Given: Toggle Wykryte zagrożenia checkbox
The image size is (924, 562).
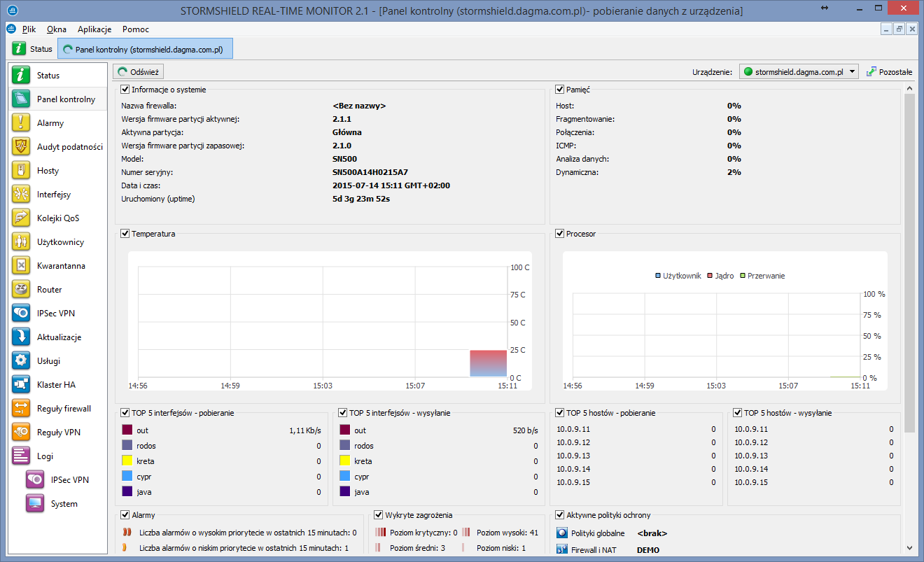Looking at the screenshot, I should [379, 514].
